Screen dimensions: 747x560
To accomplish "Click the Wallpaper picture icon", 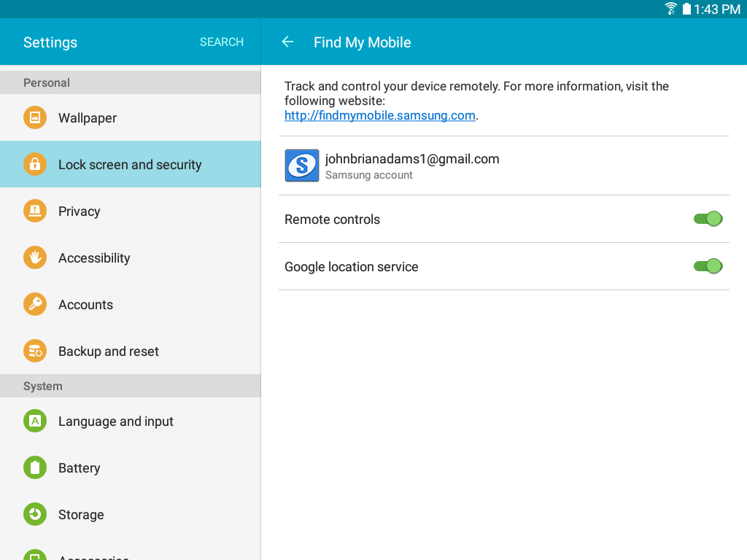I will coord(35,117).
